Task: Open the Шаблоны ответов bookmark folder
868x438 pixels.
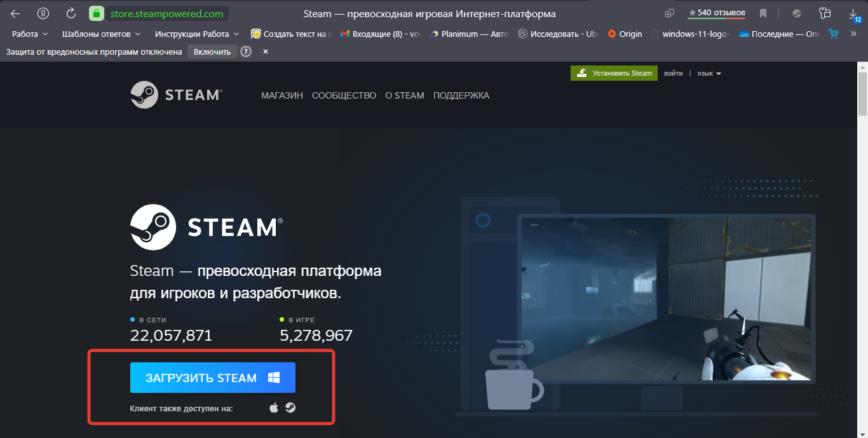Action: (100, 34)
